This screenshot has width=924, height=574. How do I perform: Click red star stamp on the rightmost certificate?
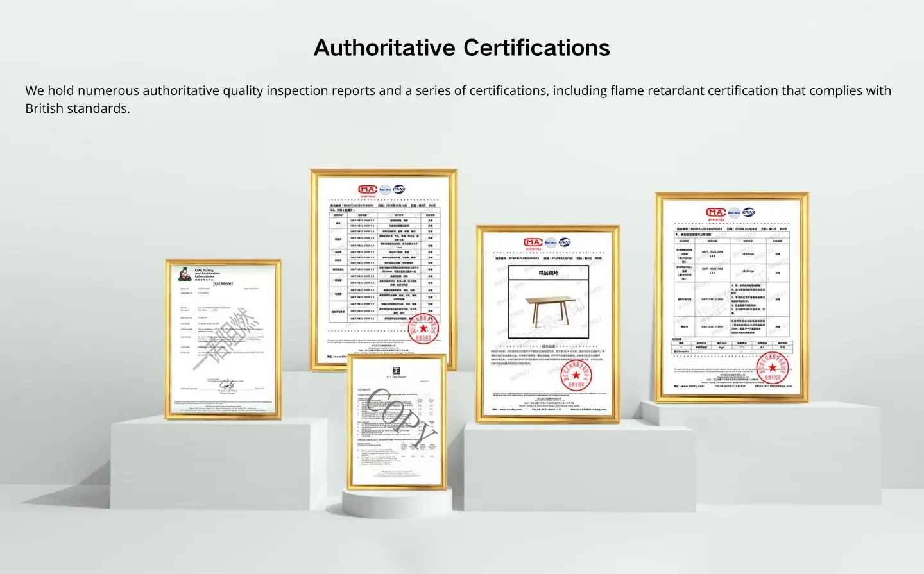click(x=772, y=367)
